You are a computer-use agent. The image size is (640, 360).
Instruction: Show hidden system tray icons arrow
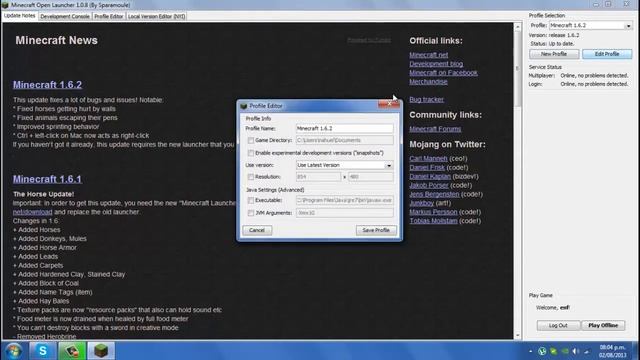(530, 351)
